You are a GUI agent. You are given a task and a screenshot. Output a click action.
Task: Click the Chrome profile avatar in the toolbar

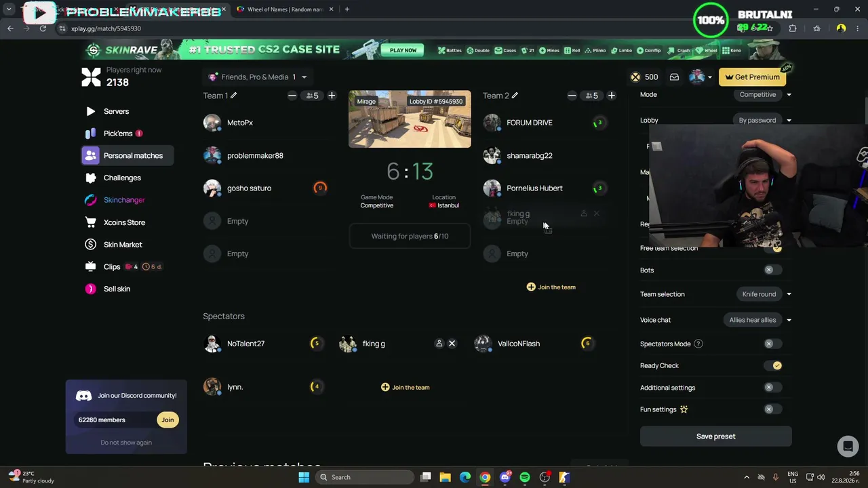tap(841, 28)
